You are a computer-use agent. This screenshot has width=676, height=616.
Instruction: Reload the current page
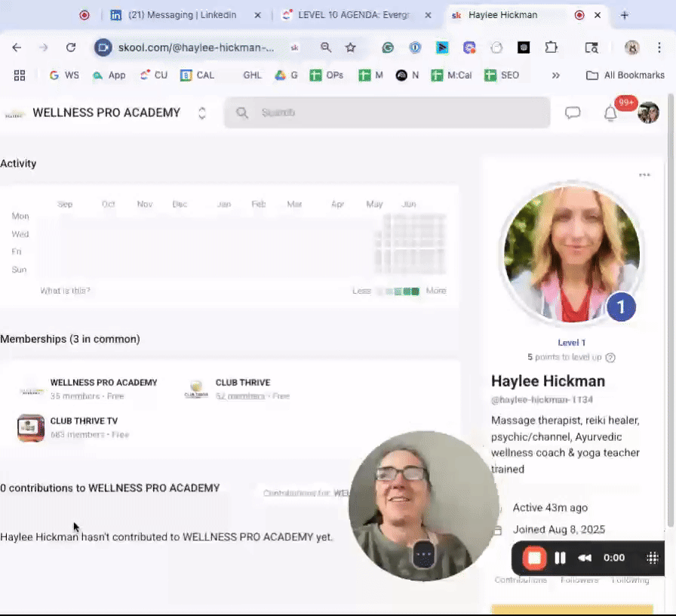(x=71, y=48)
